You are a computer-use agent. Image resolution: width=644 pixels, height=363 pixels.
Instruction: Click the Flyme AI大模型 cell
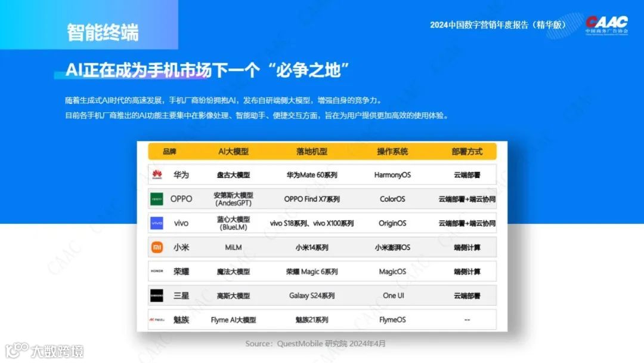[x=233, y=320]
